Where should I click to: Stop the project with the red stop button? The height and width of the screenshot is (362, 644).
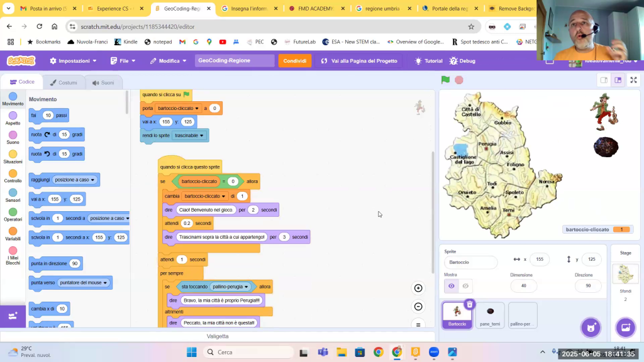pyautogui.click(x=458, y=80)
